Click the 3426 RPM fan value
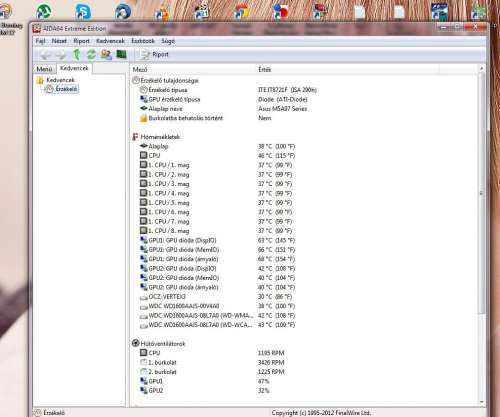This screenshot has height=417, width=500. point(271,362)
